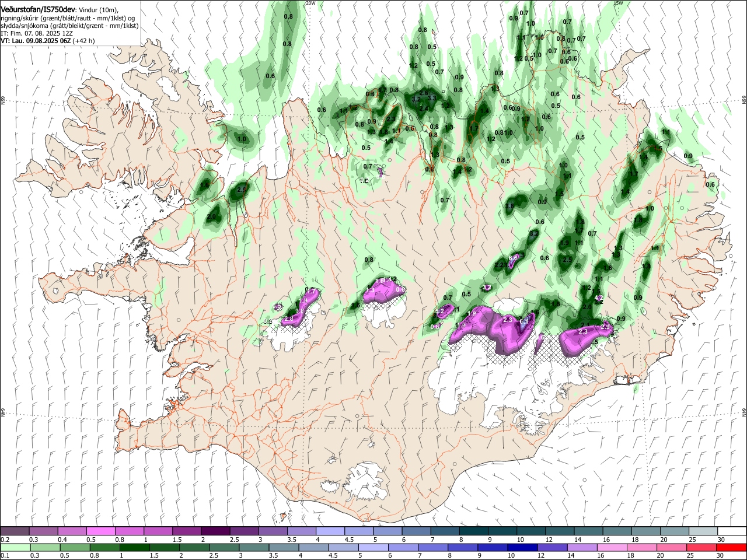The width and height of the screenshot is (747, 560).
Task: Click the rain legend swatch for 3–3.5 mm
Action: [253, 548]
